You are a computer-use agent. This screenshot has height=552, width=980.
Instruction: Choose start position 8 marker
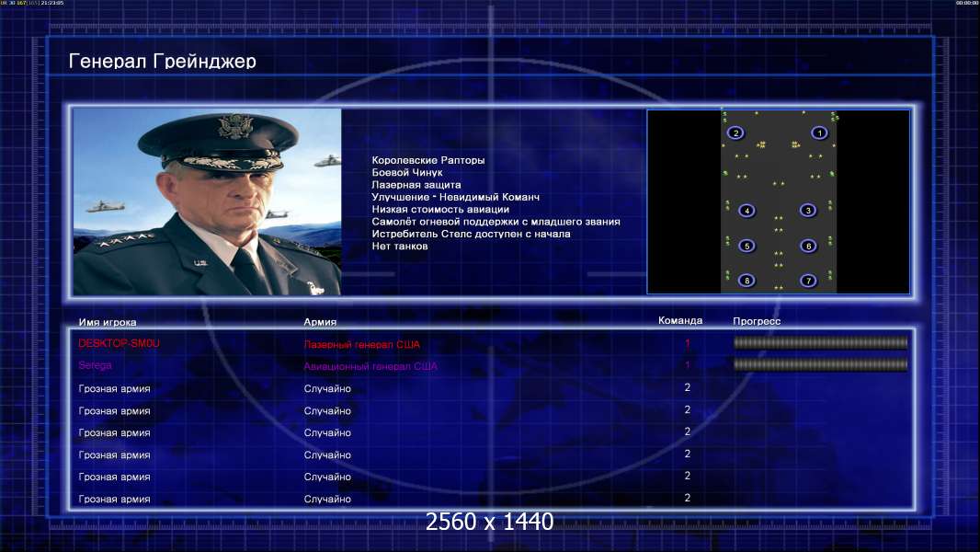746,280
